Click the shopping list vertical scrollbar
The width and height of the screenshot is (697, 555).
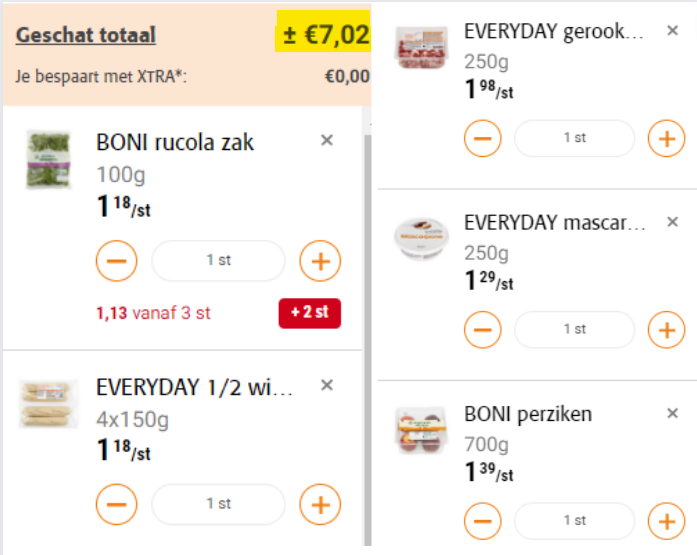point(368,340)
